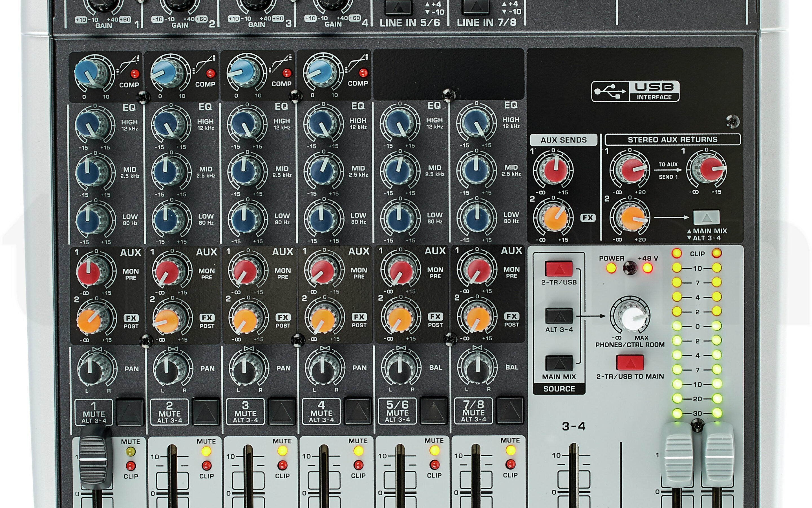Click yellow POWER indicator LED
812x508 pixels.
(x=611, y=268)
